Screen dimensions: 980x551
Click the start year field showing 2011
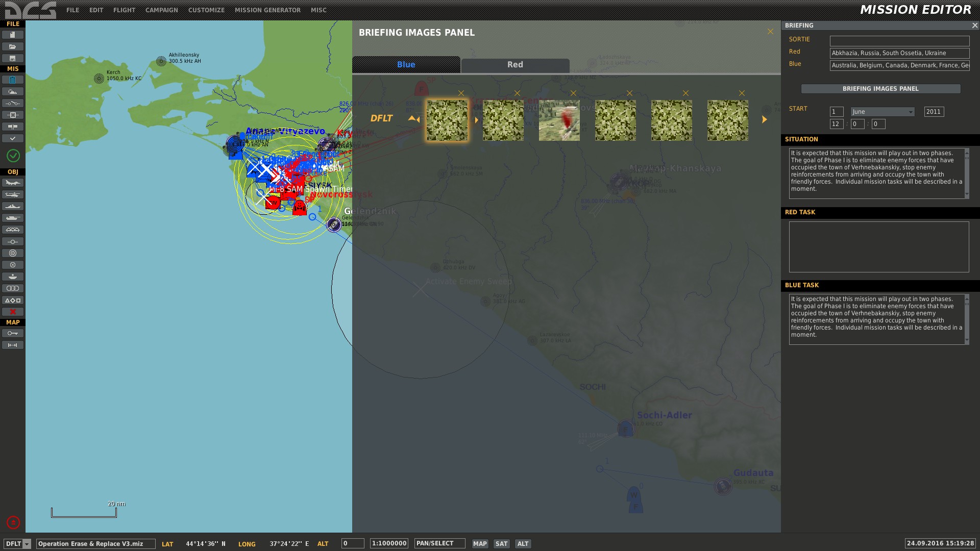pyautogui.click(x=934, y=112)
